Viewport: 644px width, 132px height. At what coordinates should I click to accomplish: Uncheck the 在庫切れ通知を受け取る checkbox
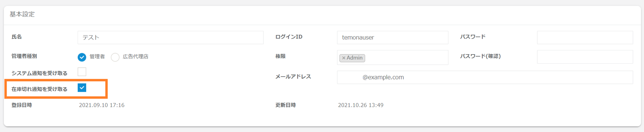tap(82, 88)
